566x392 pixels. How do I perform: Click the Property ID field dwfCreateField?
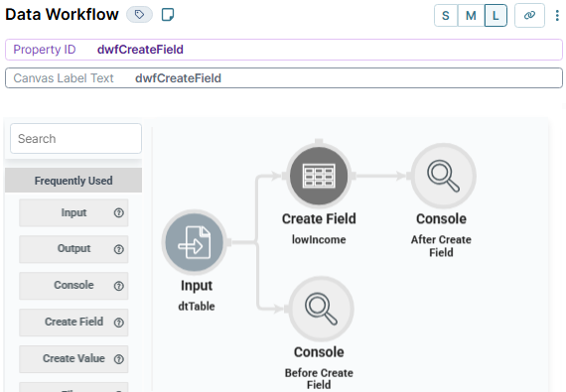284,50
